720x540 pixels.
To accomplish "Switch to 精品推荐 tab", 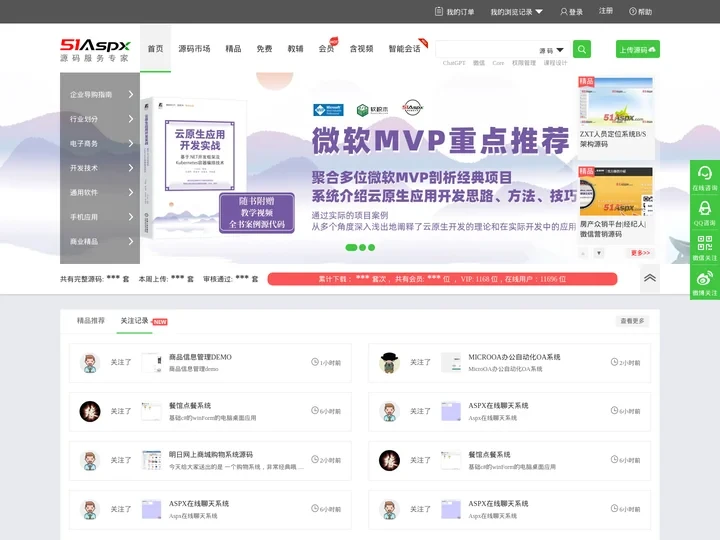I will 91,321.
